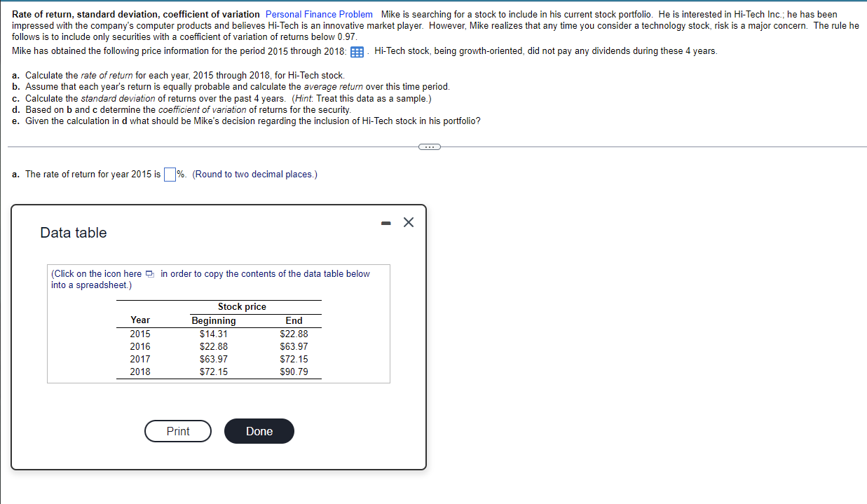Click the $72.15 beginning price for 2018
This screenshot has width=867, height=504.
pyautogui.click(x=213, y=372)
